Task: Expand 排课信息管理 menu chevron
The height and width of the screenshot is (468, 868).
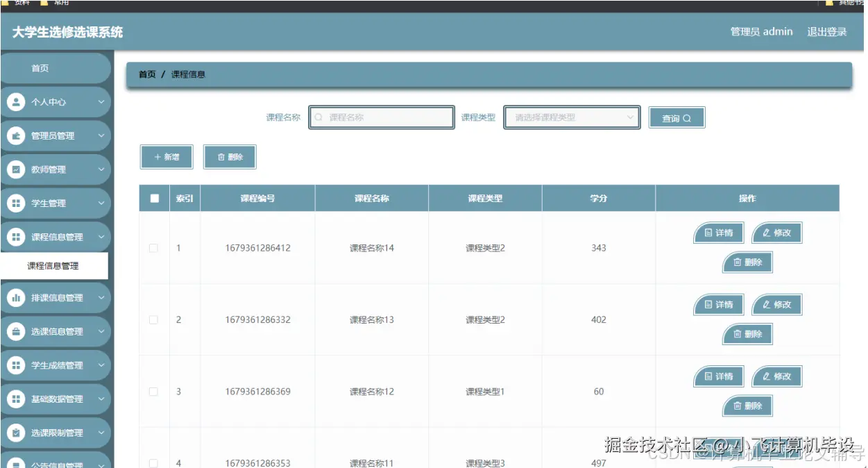Action: (101, 298)
